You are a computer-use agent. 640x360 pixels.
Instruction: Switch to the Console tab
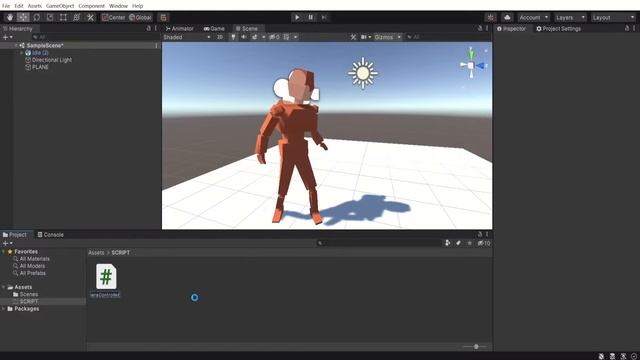[x=51, y=235]
